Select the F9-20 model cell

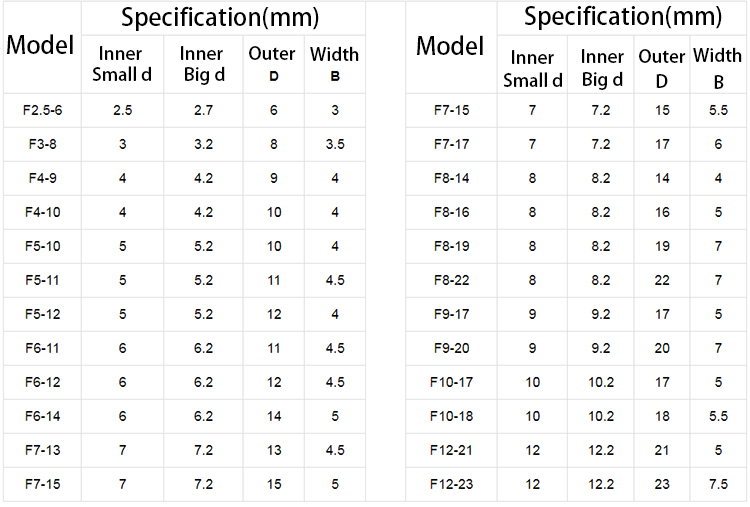452,348
